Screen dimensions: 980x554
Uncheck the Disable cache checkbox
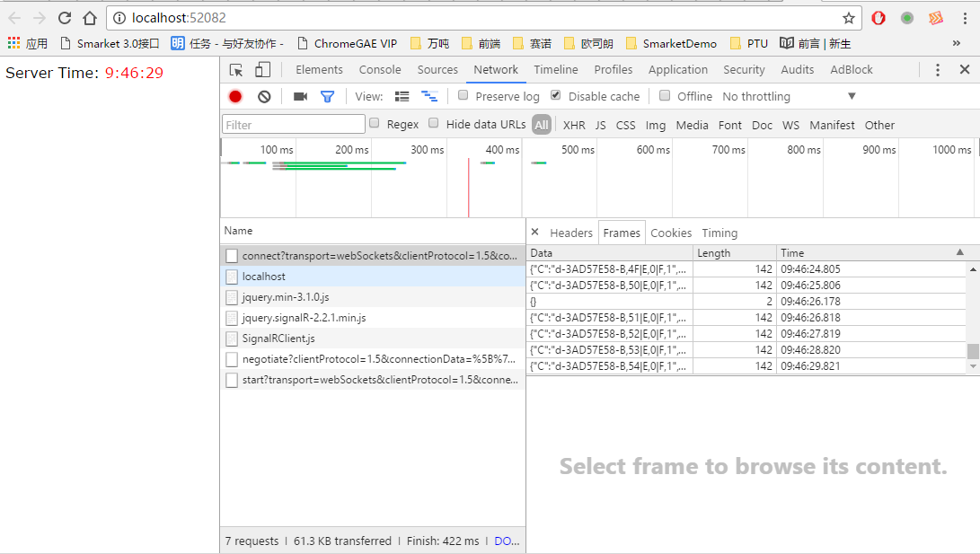[556, 95]
